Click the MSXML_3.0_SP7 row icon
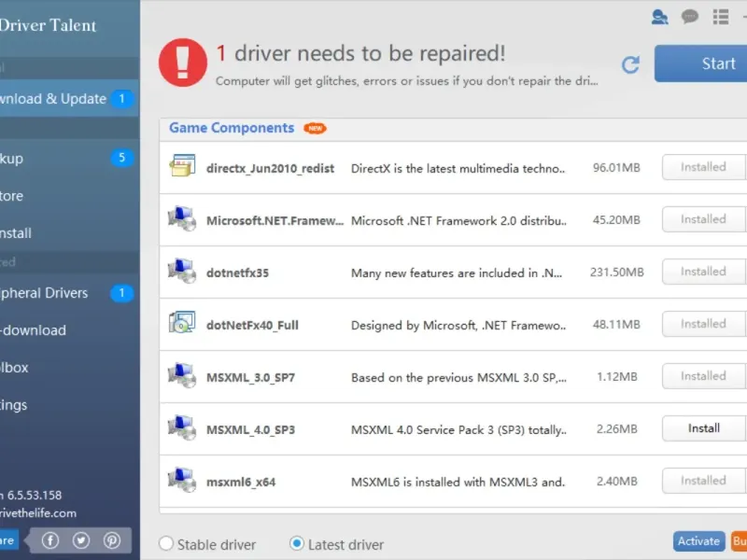Screen dimensions: 747x560 [182, 375]
